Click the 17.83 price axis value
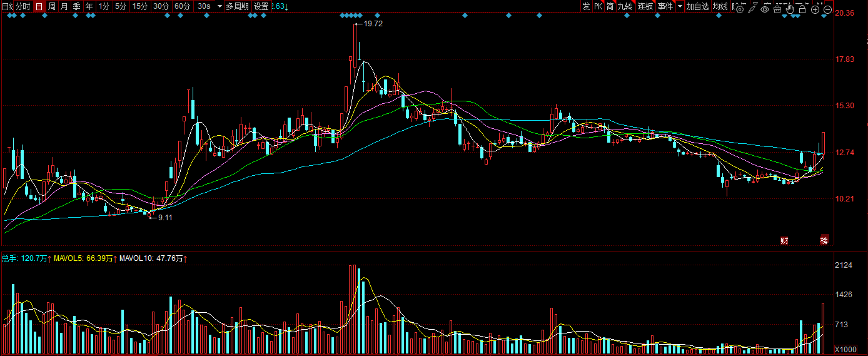The width and height of the screenshot is (868, 356). tap(844, 59)
